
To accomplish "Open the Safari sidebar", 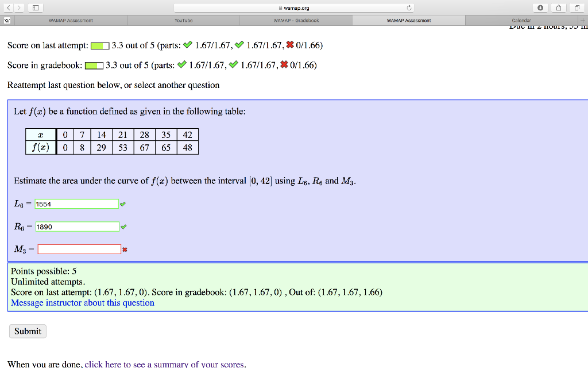I will (x=36, y=7).
